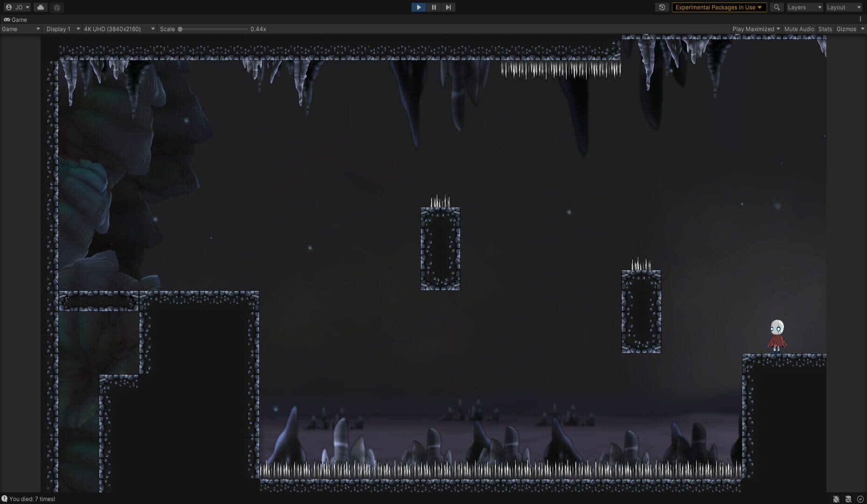This screenshot has width=867, height=504.
Task: Click the Play button to stop play mode
Action: (419, 7)
